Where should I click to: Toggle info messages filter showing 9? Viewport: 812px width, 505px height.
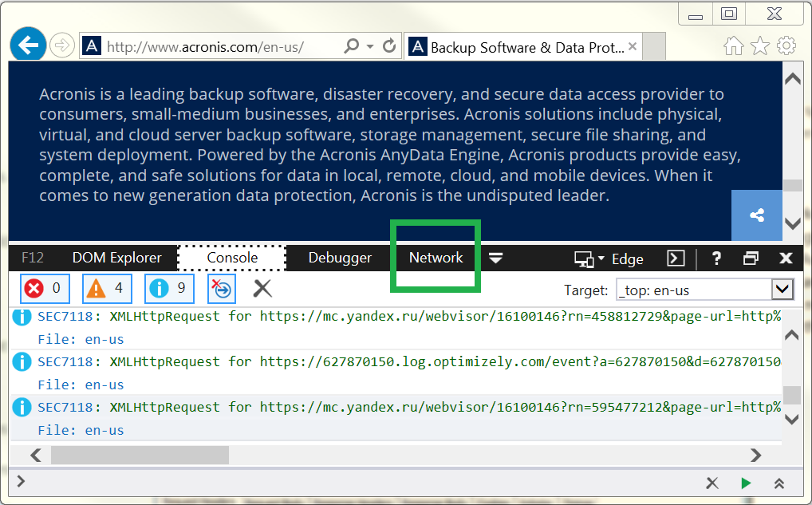point(169,289)
